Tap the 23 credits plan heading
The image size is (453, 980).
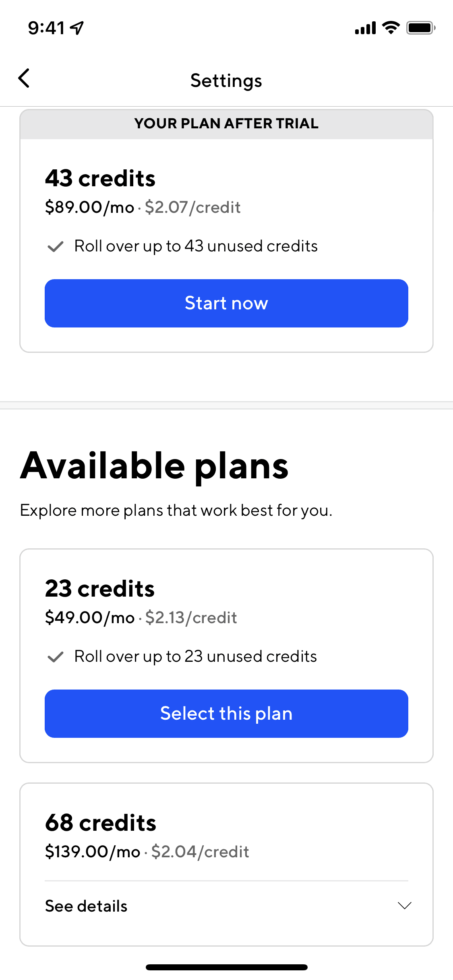100,589
